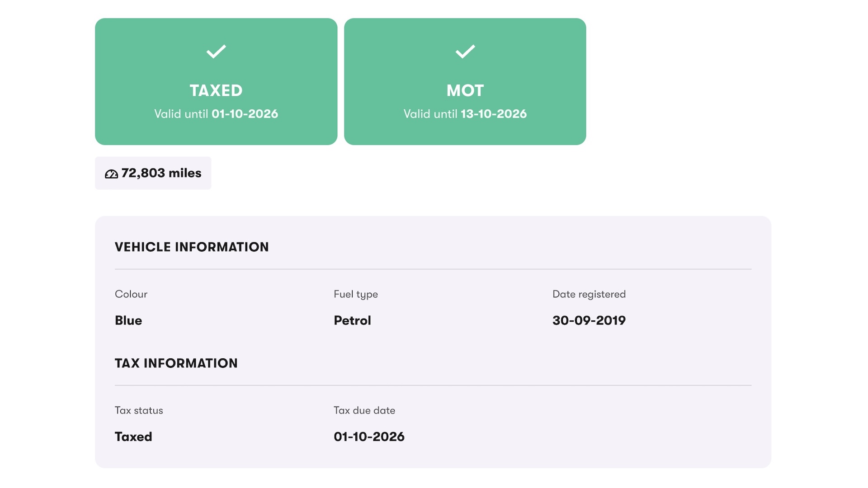868x488 pixels.
Task: Click the Fuel type label
Action: (x=356, y=295)
